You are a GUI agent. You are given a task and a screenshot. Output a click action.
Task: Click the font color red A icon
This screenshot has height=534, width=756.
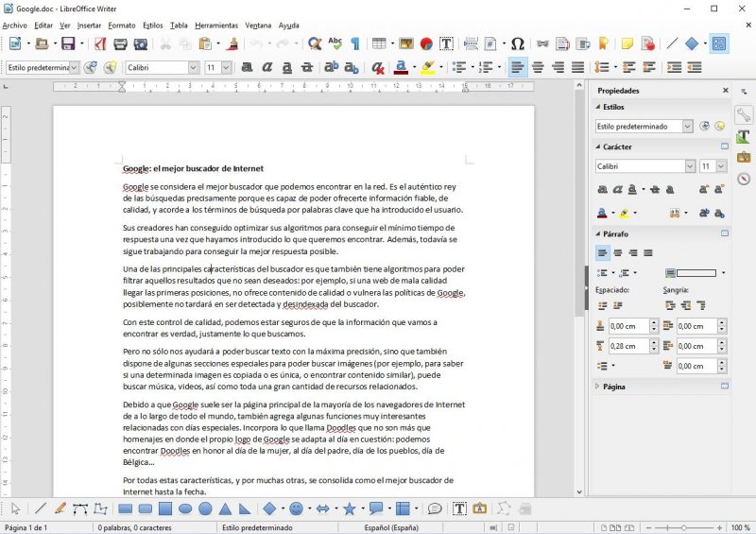(x=401, y=67)
